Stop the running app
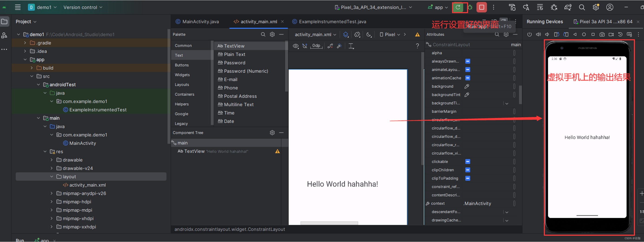Viewport: 644px width, 242px height. 481,7
